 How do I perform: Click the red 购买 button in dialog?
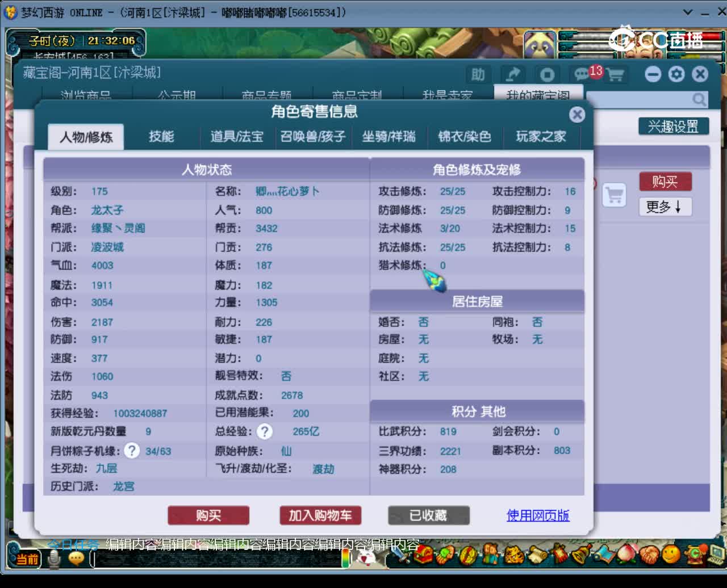coord(208,515)
